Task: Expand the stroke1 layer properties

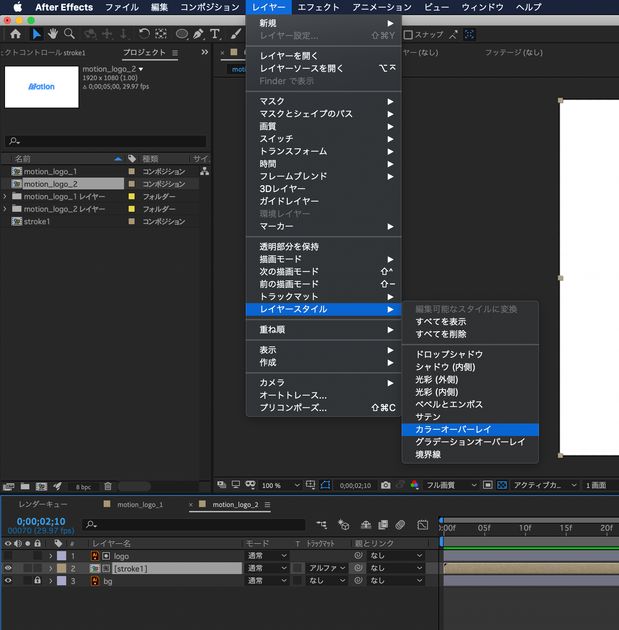Action: coord(51,569)
